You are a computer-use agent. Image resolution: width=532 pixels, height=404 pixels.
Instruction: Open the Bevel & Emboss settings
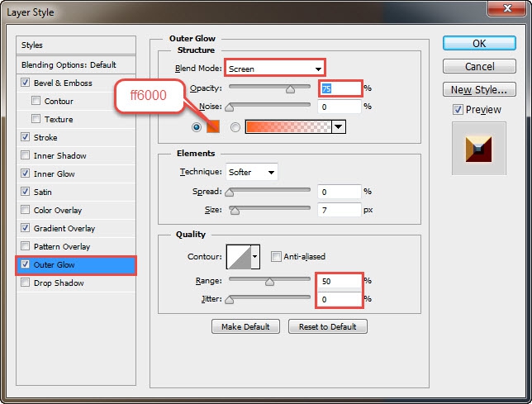coord(63,83)
